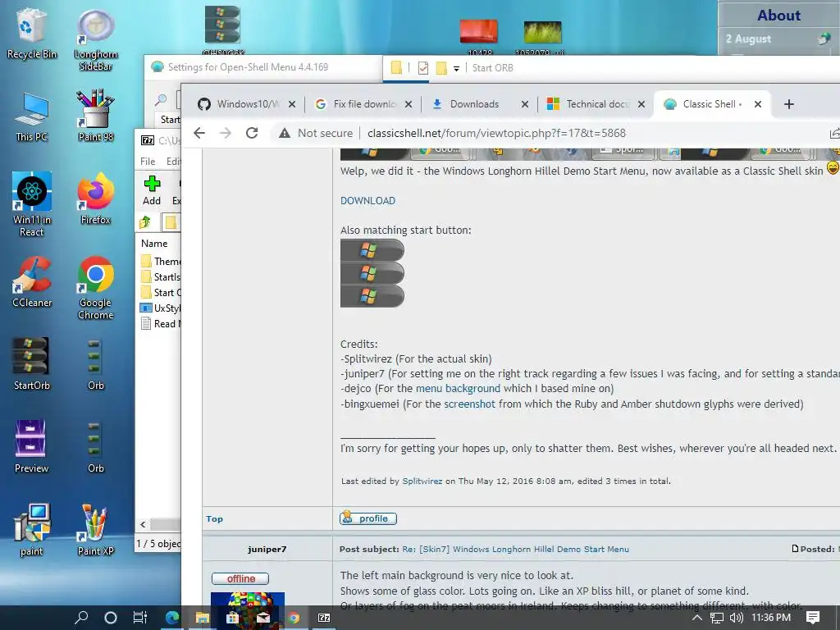Open the notification center icon

pos(813,618)
